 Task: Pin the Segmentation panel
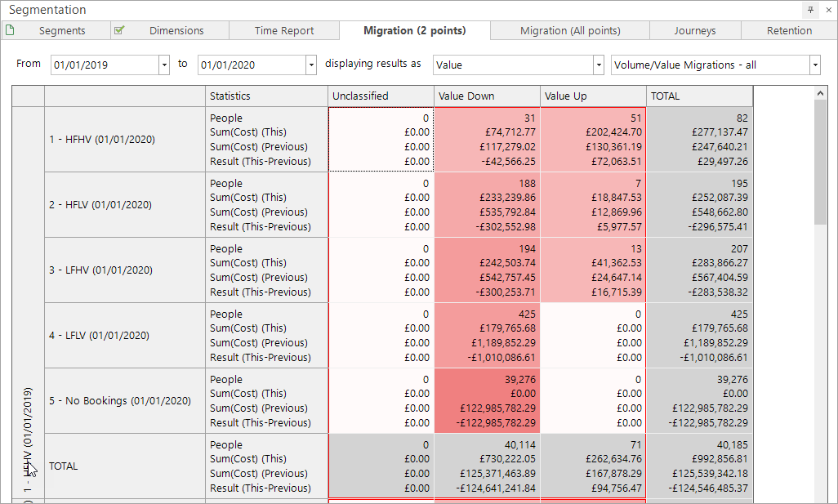pyautogui.click(x=810, y=10)
